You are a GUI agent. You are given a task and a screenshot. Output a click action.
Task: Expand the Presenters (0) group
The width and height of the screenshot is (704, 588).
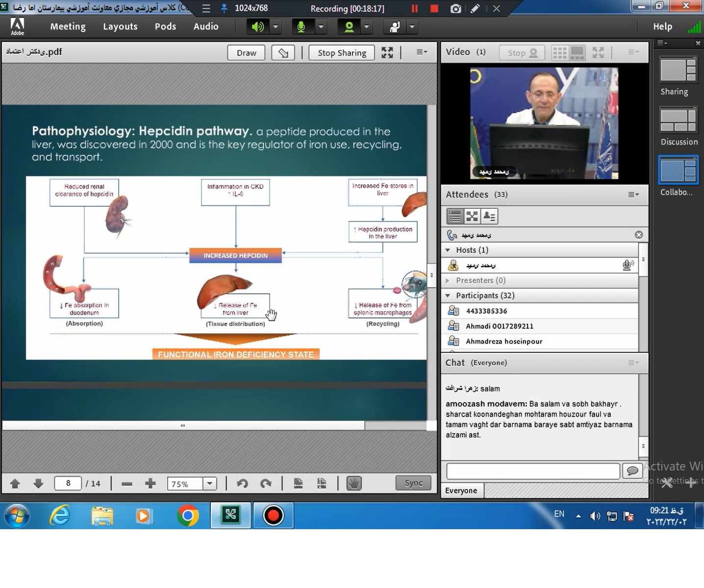pyautogui.click(x=448, y=280)
